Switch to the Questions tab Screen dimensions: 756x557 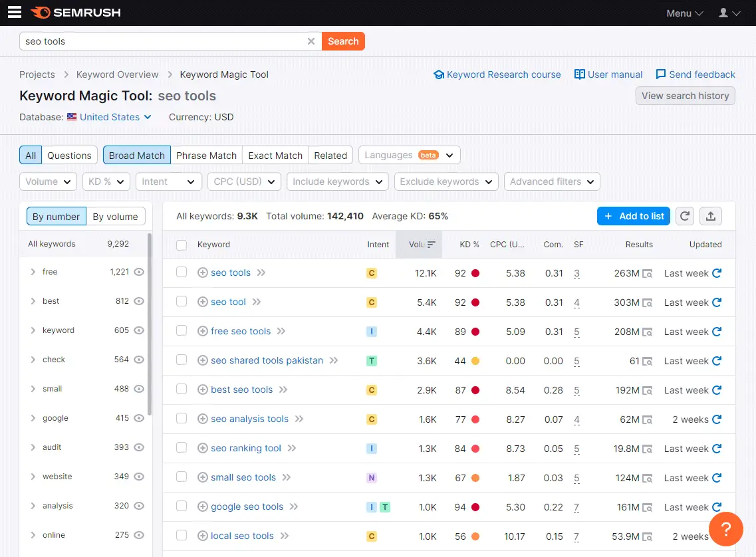[x=69, y=156]
